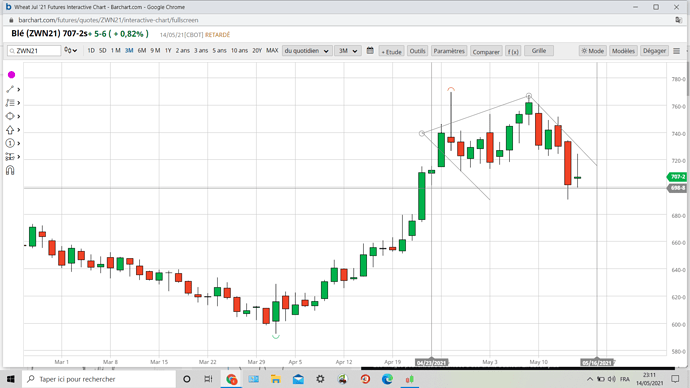The image size is (690, 388).
Task: Pick the magenta drawing color circle
Action: click(x=11, y=75)
